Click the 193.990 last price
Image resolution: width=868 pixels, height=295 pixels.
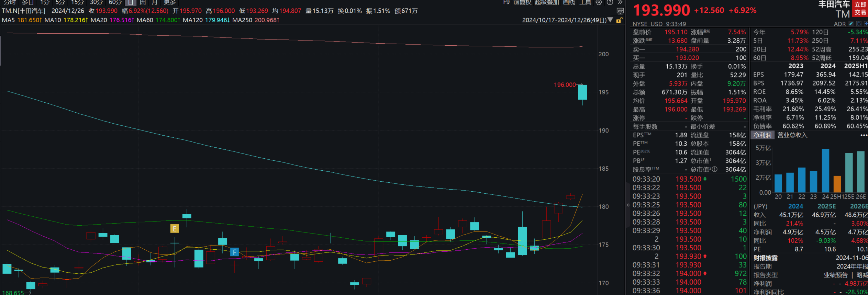click(x=661, y=10)
